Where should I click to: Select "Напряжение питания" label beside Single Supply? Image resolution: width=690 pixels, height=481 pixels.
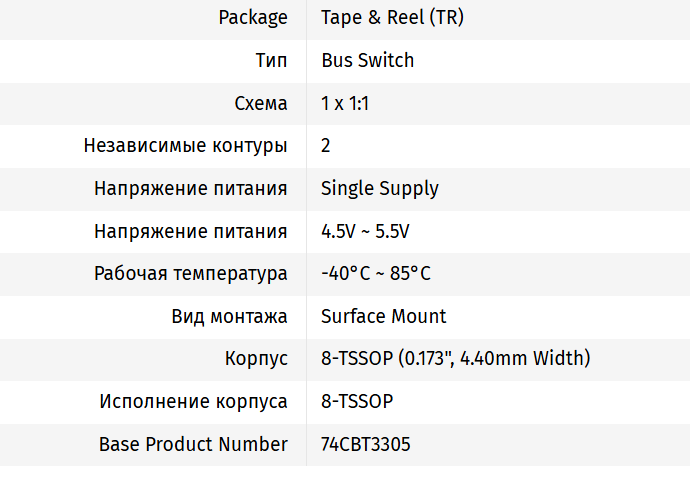click(191, 188)
